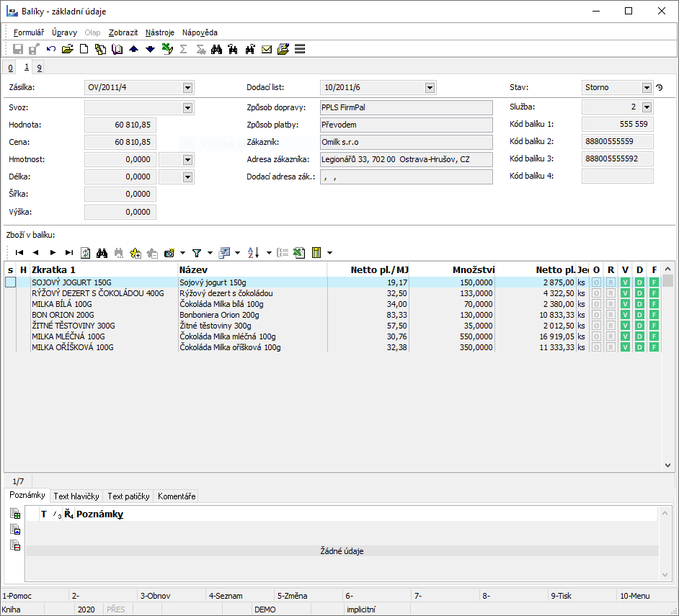The image size is (679, 616).
Task: Click the blue up arrow toolbar icon
Action: pyautogui.click(x=133, y=49)
